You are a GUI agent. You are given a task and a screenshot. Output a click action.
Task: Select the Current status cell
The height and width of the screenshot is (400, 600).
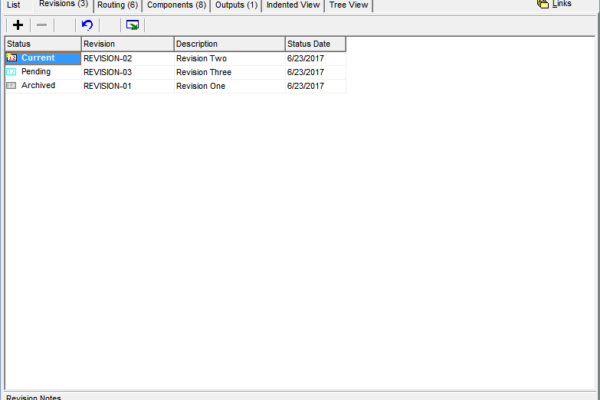[43, 58]
